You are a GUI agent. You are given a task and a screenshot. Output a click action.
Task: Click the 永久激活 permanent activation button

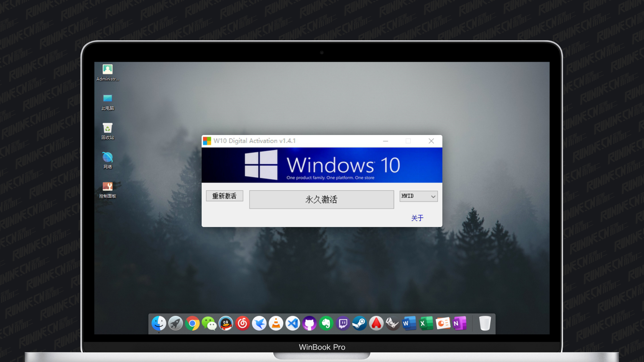tap(322, 199)
